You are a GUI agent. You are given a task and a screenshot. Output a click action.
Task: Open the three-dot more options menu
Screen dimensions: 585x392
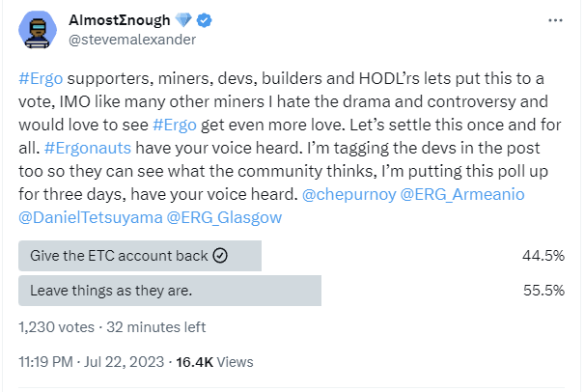coord(555,20)
